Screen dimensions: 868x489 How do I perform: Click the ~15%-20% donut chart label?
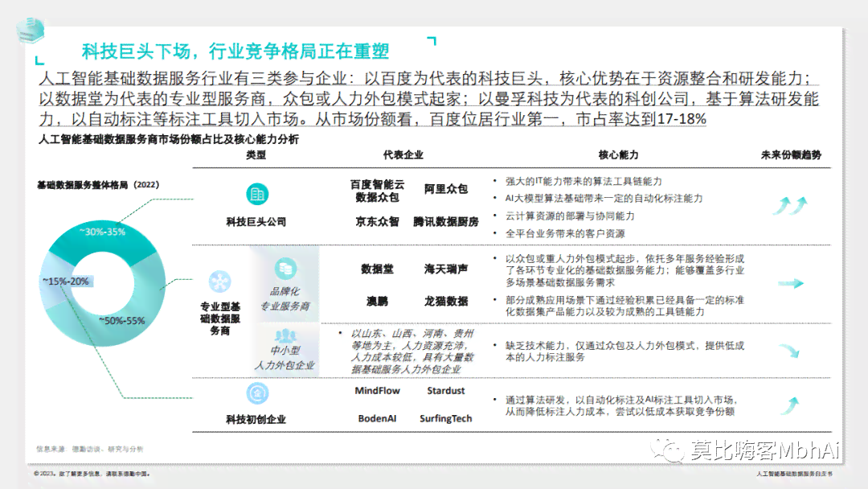click(x=65, y=281)
